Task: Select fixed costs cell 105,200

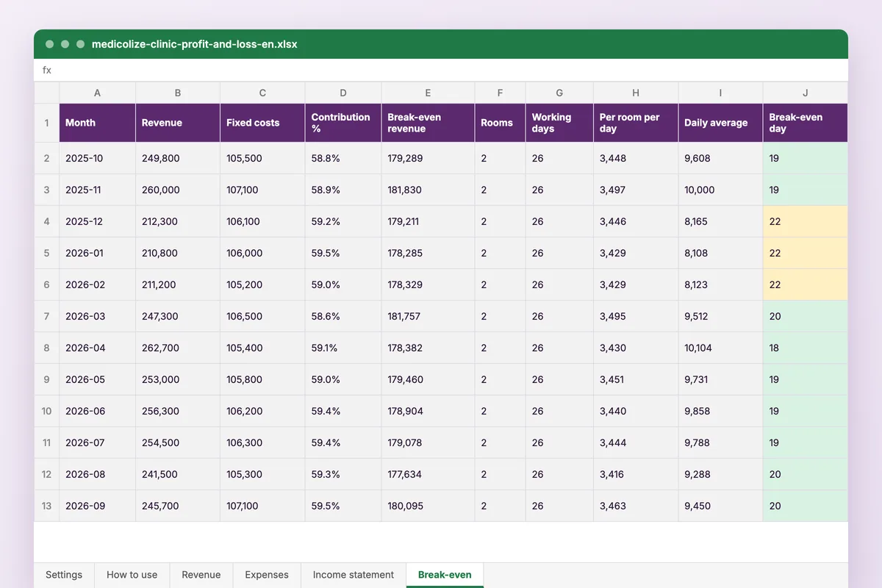Action: coord(262,284)
